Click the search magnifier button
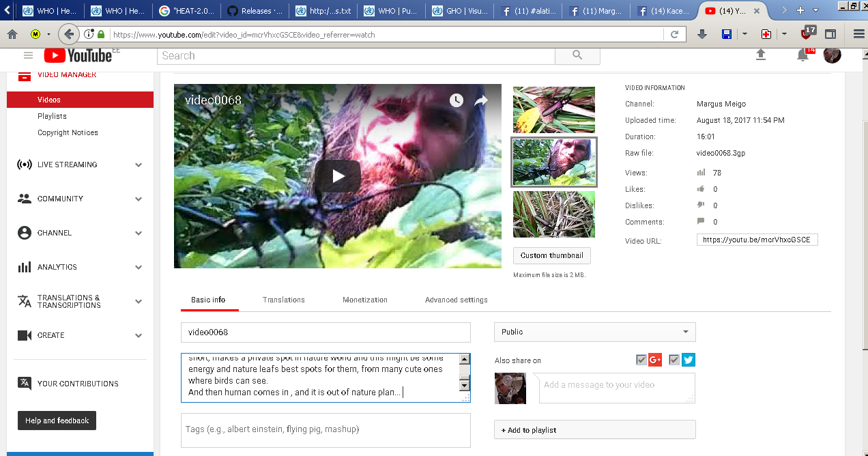 (x=577, y=55)
